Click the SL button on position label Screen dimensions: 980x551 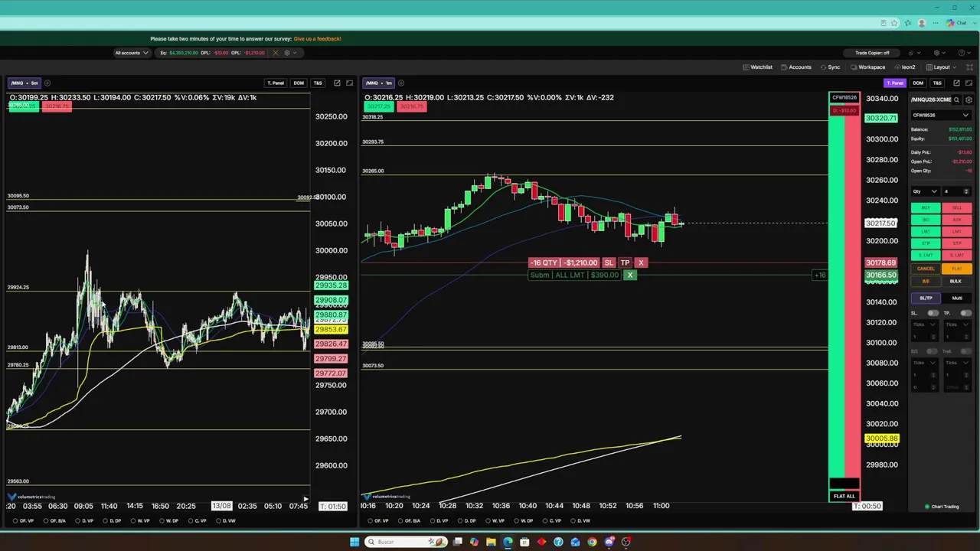click(x=609, y=262)
